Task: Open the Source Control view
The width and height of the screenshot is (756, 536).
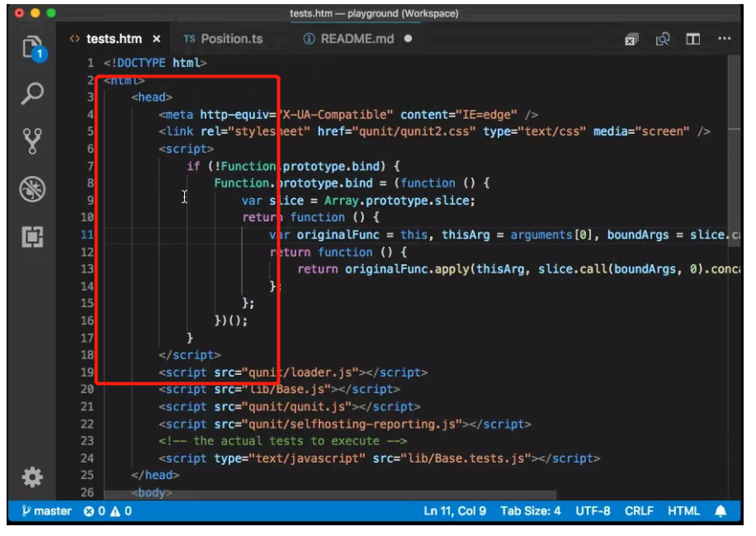Action: tap(32, 141)
